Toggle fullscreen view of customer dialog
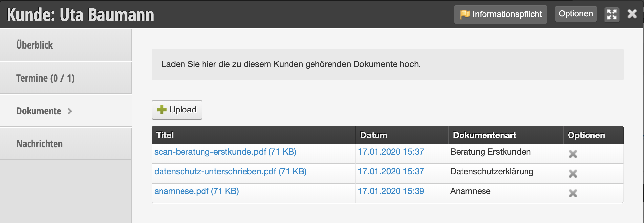 point(612,14)
